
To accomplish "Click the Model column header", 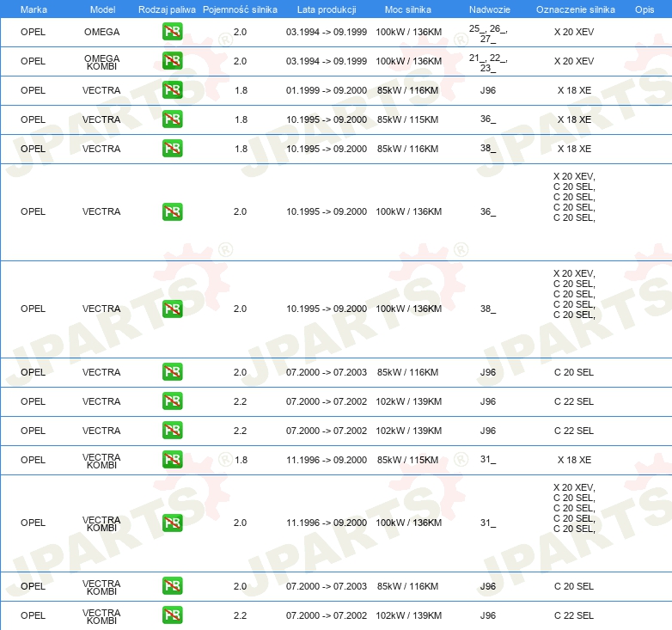I will click(101, 9).
